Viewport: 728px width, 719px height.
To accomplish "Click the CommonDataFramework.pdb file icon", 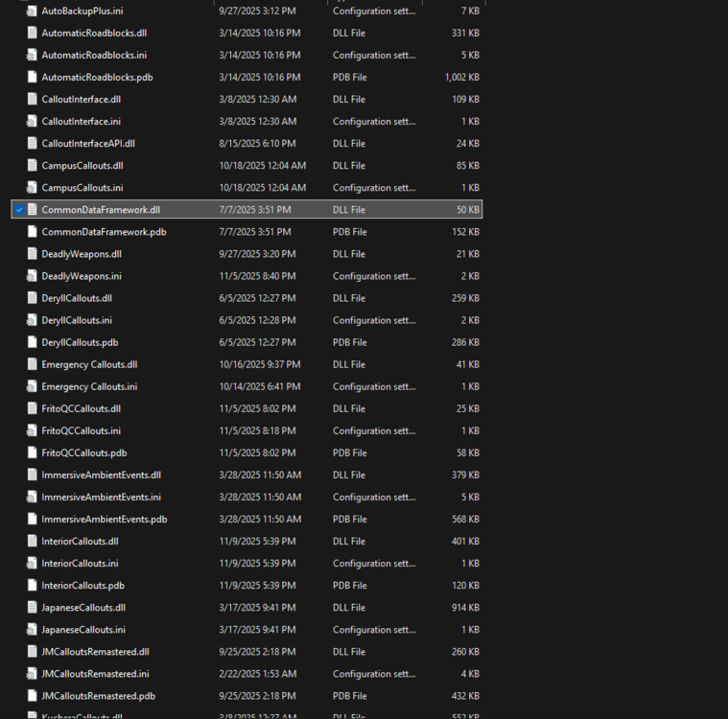I will [32, 232].
